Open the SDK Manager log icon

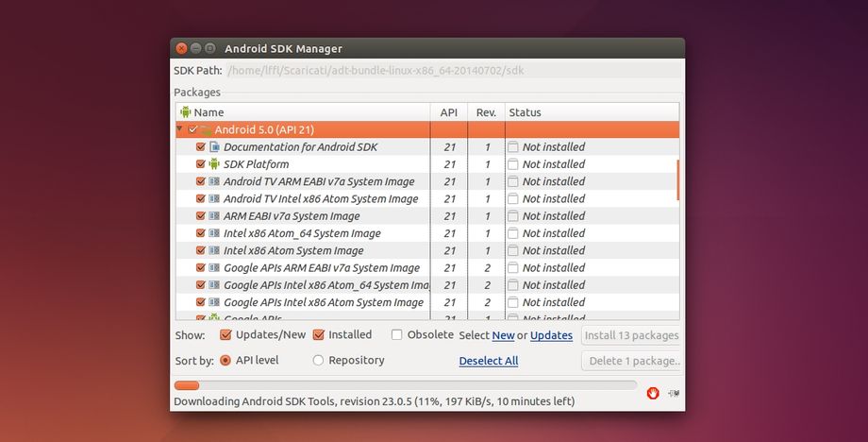[x=673, y=393]
